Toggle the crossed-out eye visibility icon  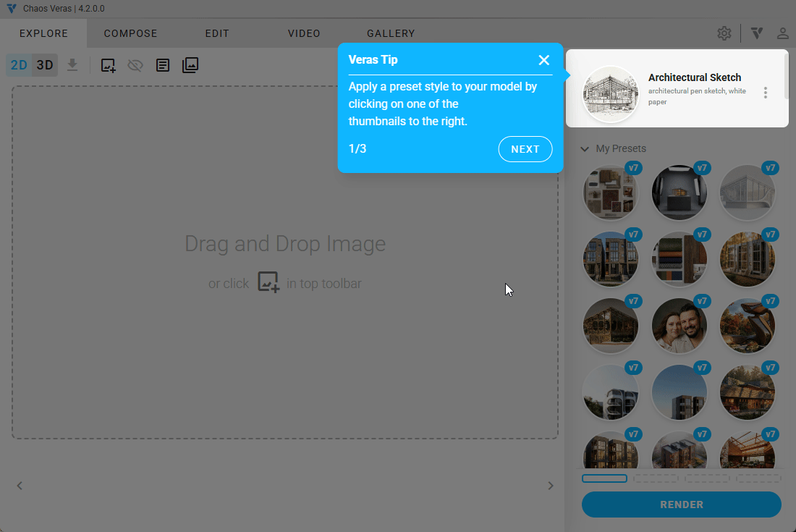click(135, 65)
